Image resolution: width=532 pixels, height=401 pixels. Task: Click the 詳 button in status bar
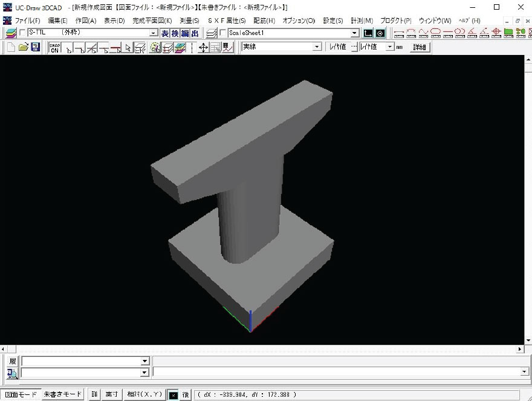(95, 394)
